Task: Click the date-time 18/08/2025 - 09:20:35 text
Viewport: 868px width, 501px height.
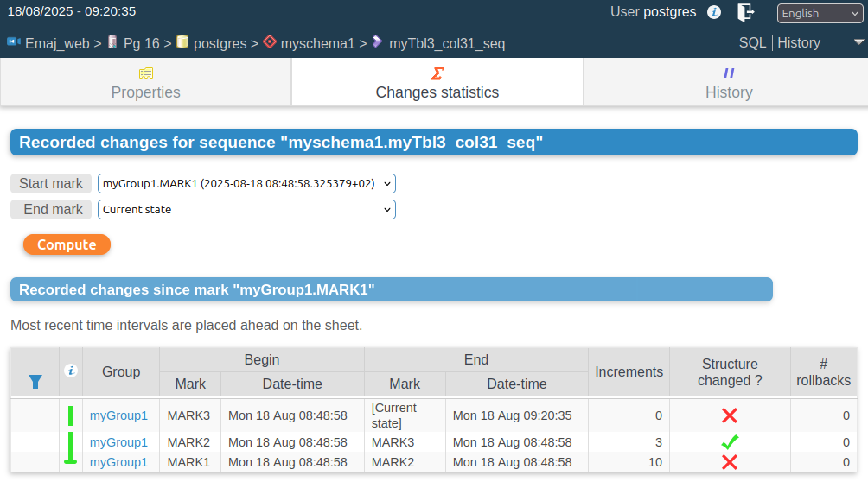Action: coord(72,11)
